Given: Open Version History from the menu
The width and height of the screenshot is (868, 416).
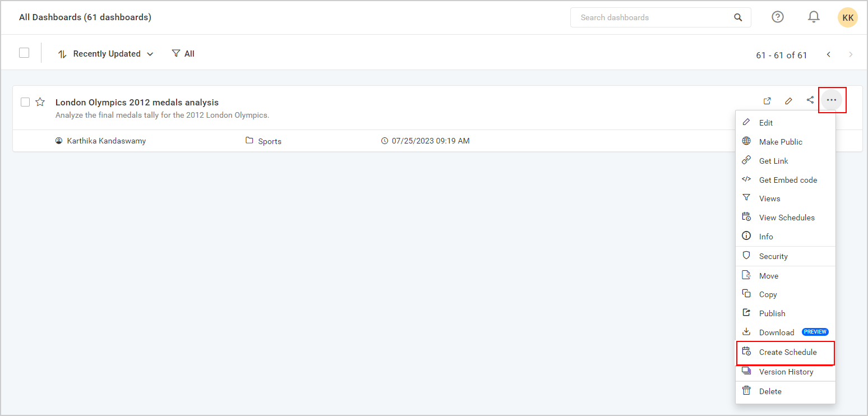Looking at the screenshot, I should (786, 372).
